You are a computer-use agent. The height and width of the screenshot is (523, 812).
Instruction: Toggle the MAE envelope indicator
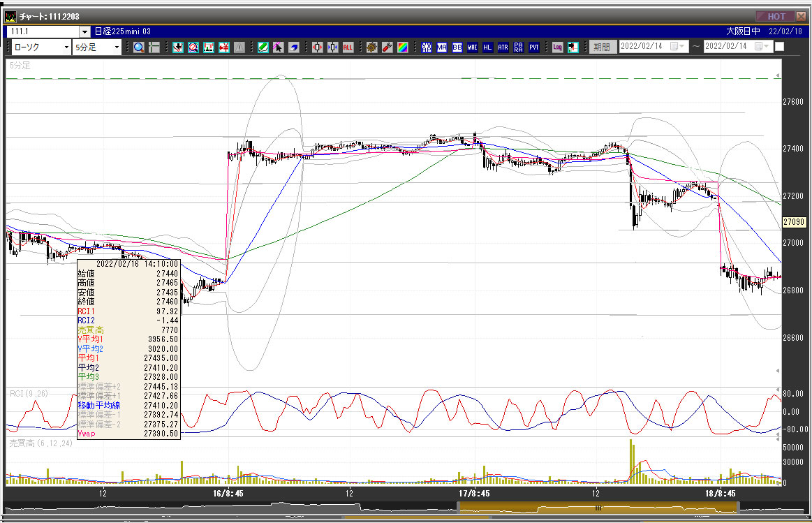pos(472,47)
